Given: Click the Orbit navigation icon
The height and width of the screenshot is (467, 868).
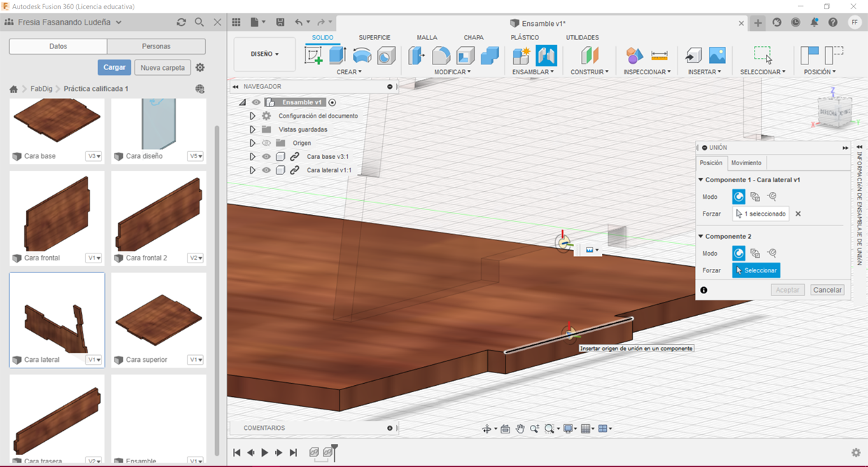Looking at the screenshot, I should pyautogui.click(x=487, y=429).
